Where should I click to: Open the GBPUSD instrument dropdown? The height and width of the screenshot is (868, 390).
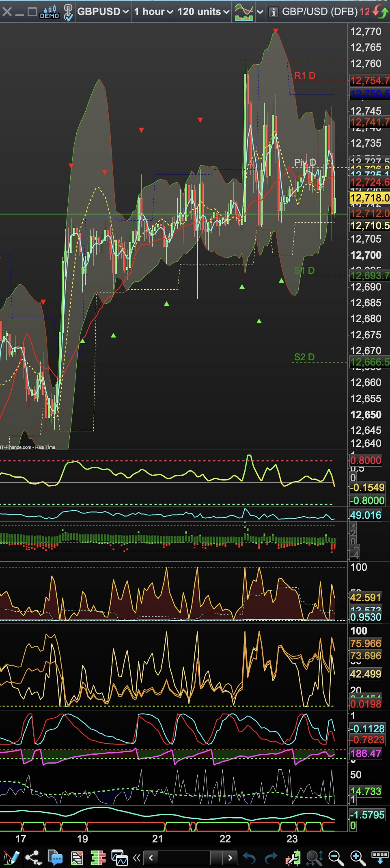[x=103, y=11]
